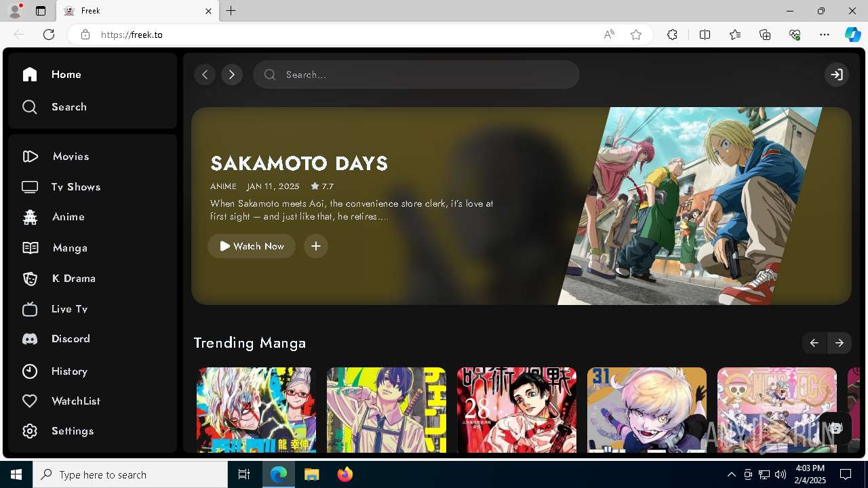This screenshot has height=488, width=868.
Task: Open the tab actions menu
Action: pyautogui.click(x=41, y=11)
